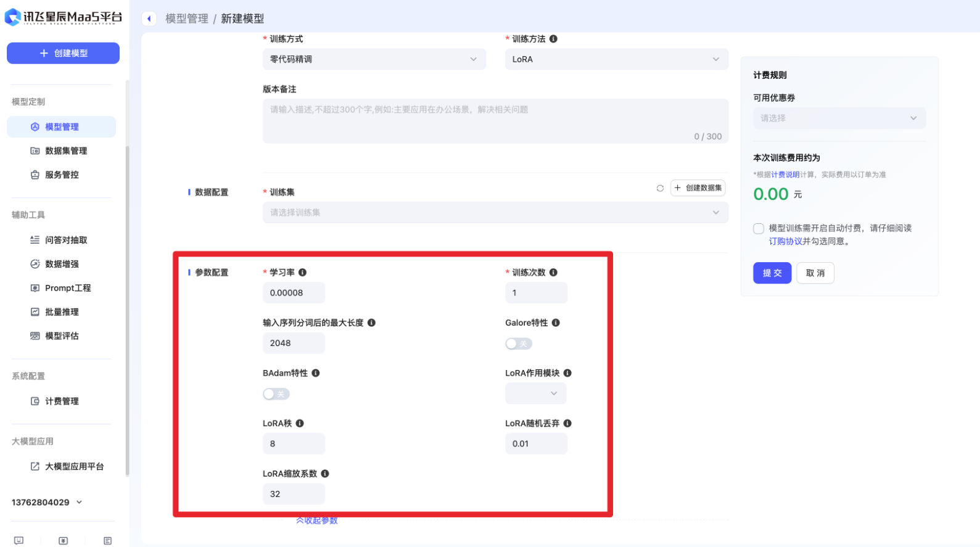Show info tooltip for 训练方法
980x547 pixels.
553,39
